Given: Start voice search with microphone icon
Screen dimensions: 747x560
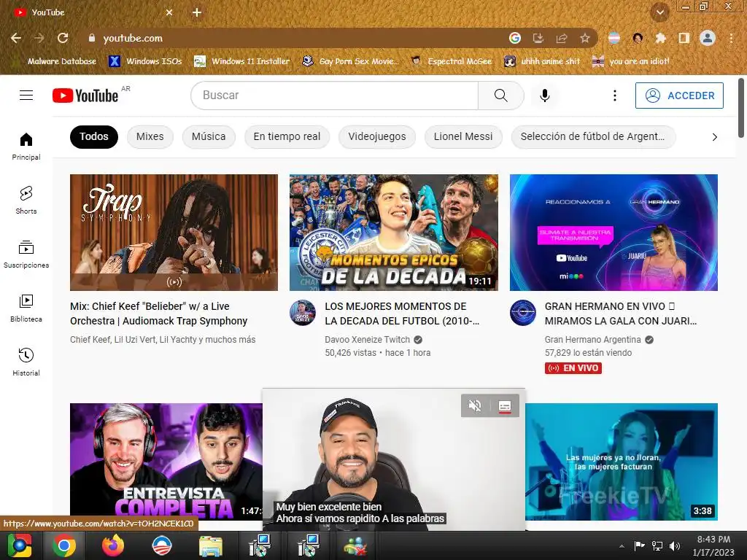Looking at the screenshot, I should point(545,96).
